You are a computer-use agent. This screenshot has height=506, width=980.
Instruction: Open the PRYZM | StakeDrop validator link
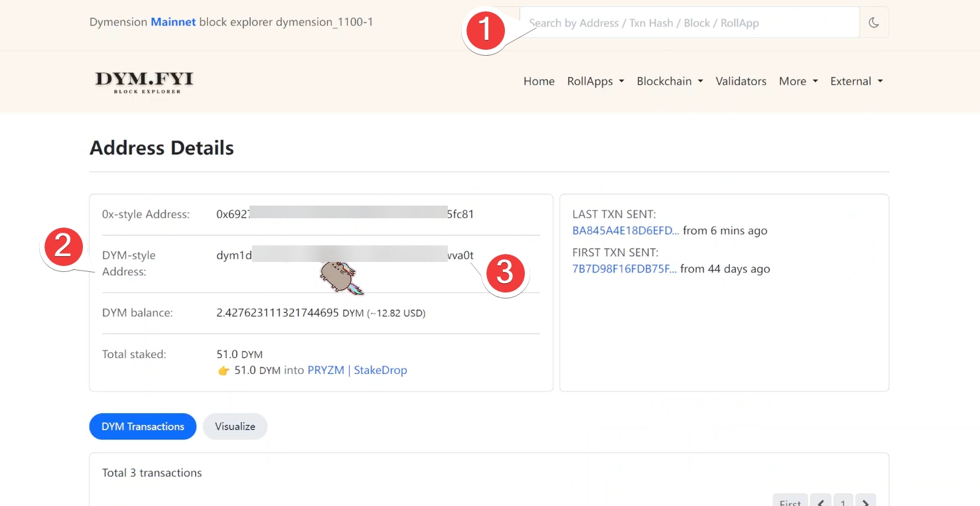point(357,370)
